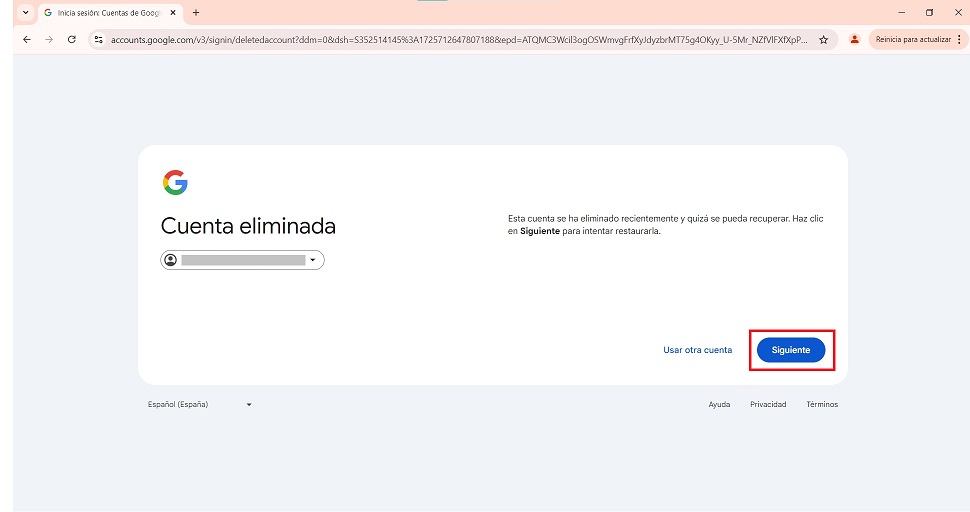The height and width of the screenshot is (512, 970).
Task: Open the Ayuda link
Action: click(719, 404)
